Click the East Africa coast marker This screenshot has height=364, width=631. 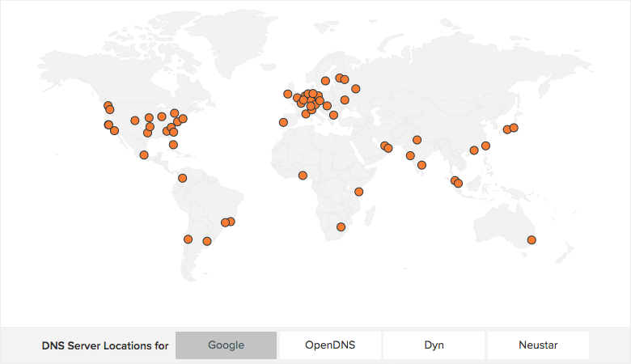pos(358,192)
